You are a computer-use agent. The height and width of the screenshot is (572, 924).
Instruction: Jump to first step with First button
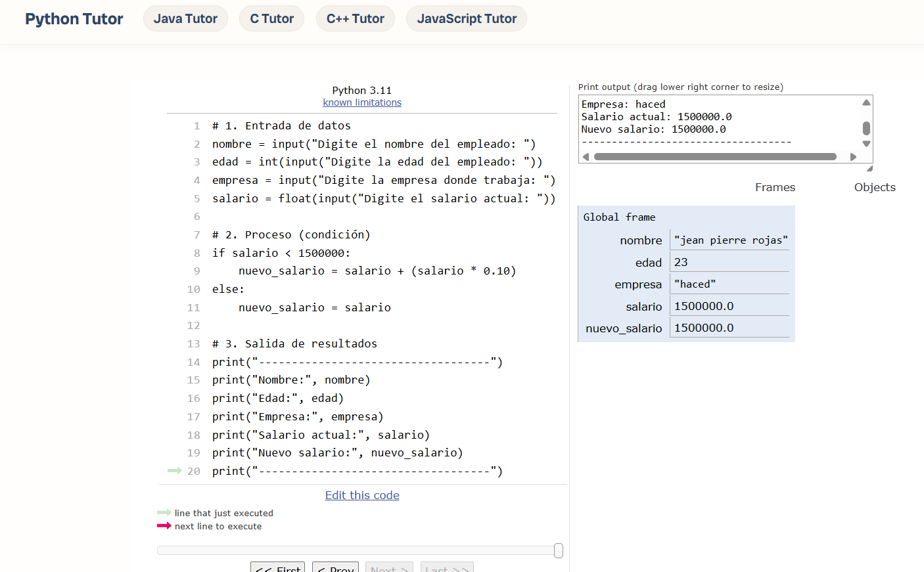tap(277, 568)
